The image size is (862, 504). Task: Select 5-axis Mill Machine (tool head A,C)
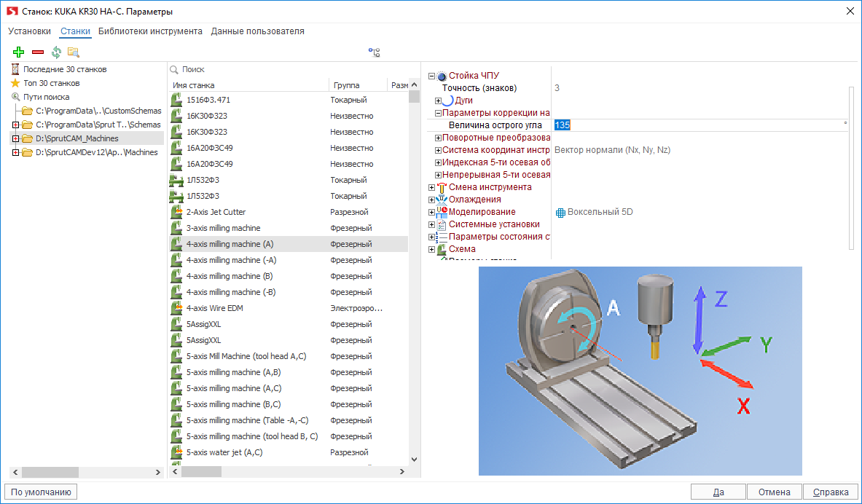pyautogui.click(x=289, y=356)
